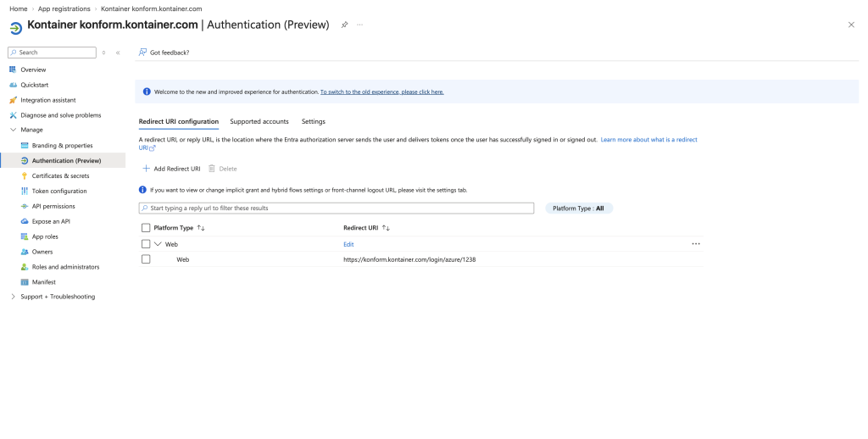The height and width of the screenshot is (439, 868).
Task: Open Learn more about what is a redirect URI
Action: [648, 140]
